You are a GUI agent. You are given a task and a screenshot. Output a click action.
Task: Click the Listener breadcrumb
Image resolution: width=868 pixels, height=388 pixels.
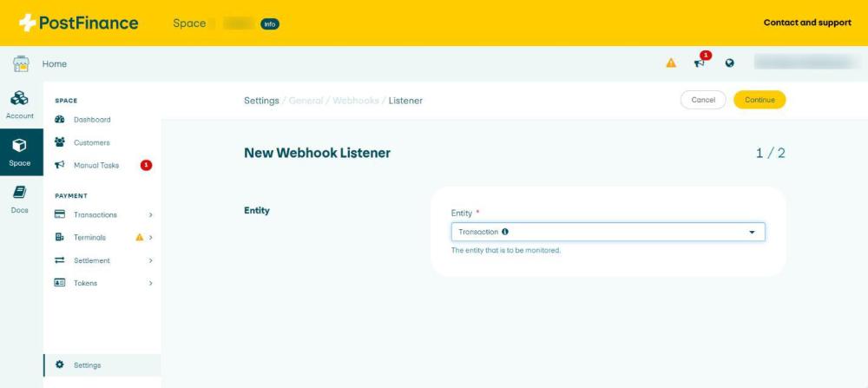click(405, 101)
